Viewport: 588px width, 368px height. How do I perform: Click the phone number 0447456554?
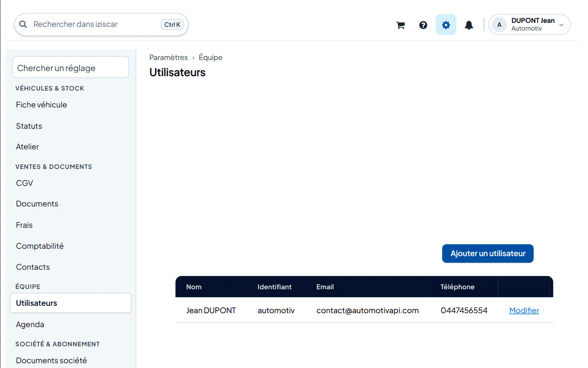tap(464, 311)
